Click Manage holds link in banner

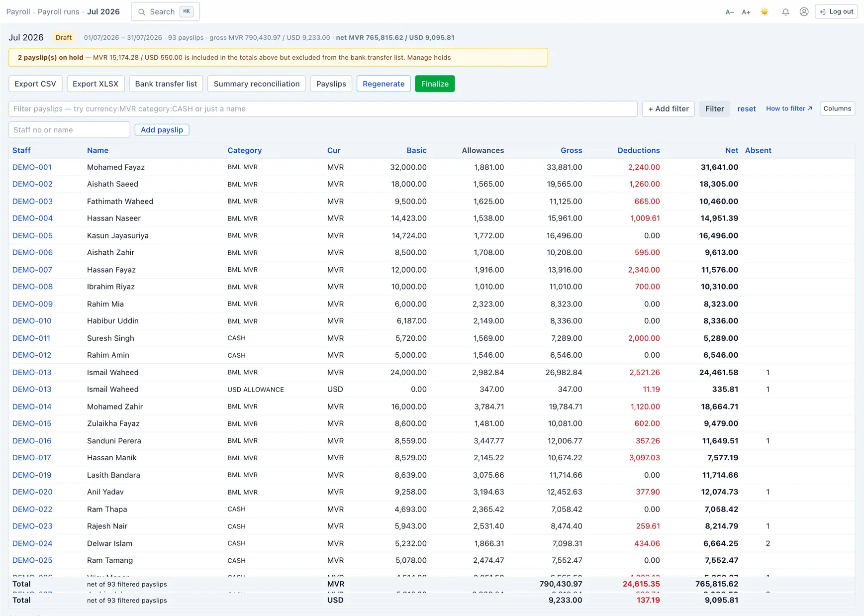click(429, 57)
